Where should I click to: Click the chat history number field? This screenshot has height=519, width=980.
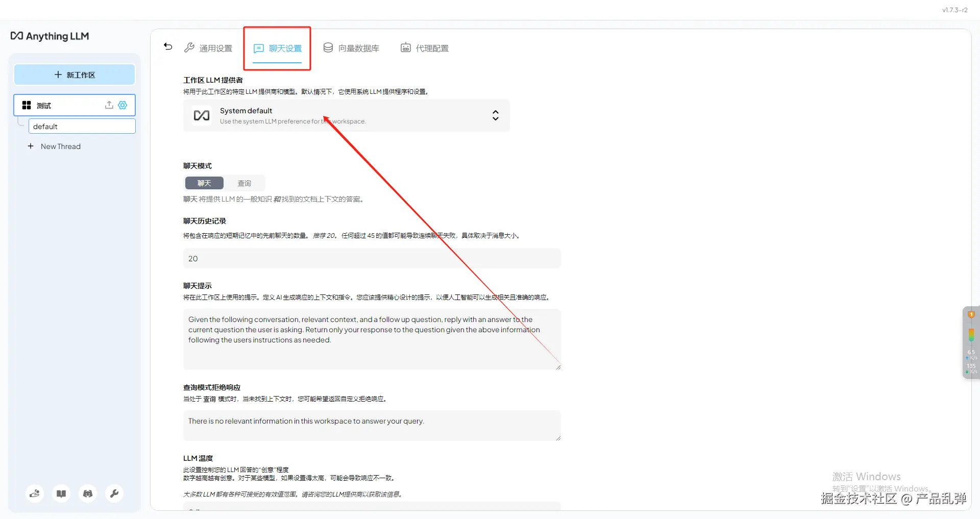click(372, 258)
